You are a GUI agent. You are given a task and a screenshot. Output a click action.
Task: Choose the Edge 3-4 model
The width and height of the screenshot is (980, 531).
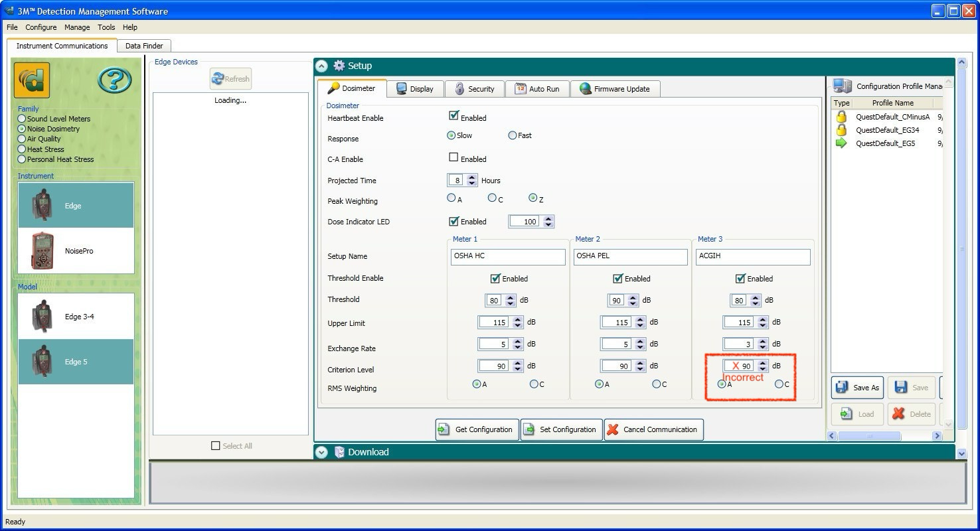point(76,317)
